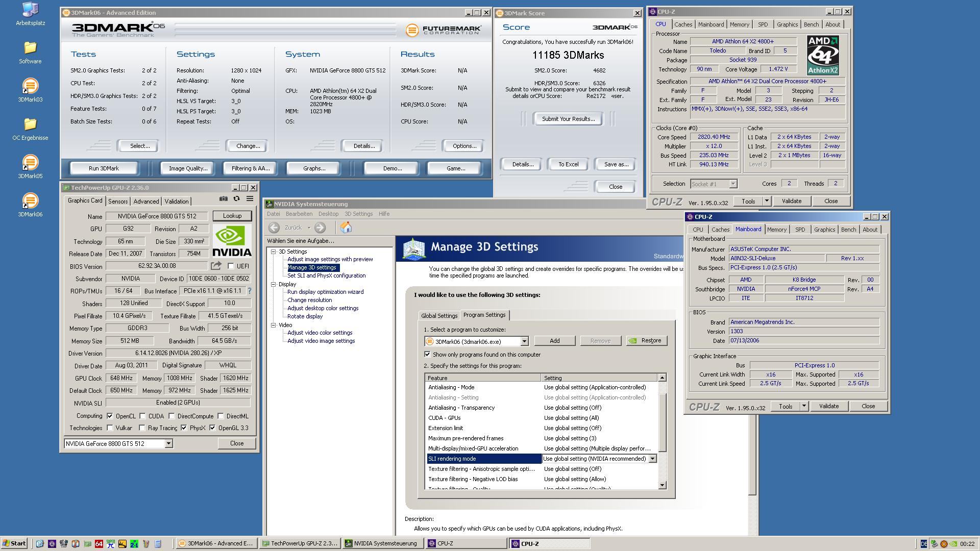Click the orange sun tray icon
Viewport: 980px width, 551px height.
(x=943, y=544)
